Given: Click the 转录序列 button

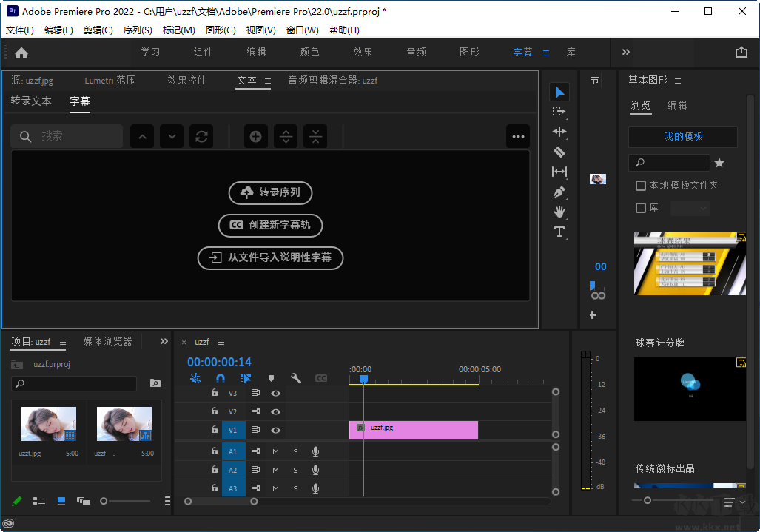Looking at the screenshot, I should pyautogui.click(x=270, y=192).
